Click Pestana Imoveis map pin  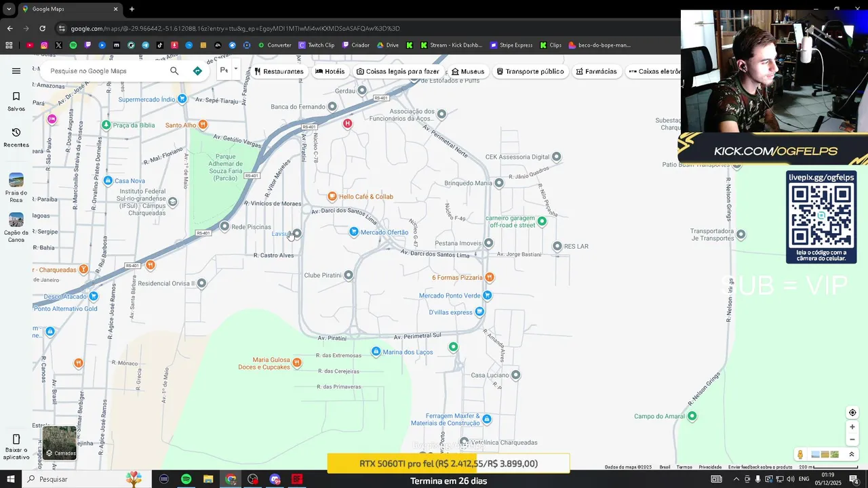[488, 243]
